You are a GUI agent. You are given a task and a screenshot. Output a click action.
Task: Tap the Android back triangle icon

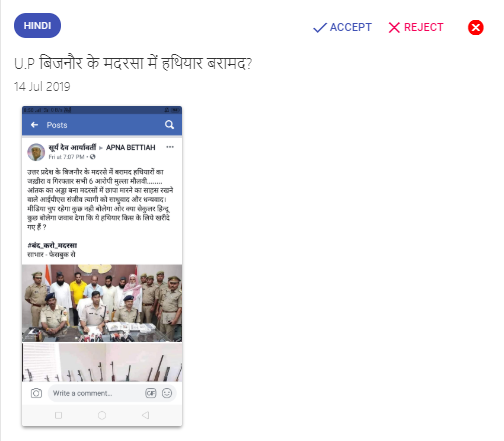[x=145, y=415]
